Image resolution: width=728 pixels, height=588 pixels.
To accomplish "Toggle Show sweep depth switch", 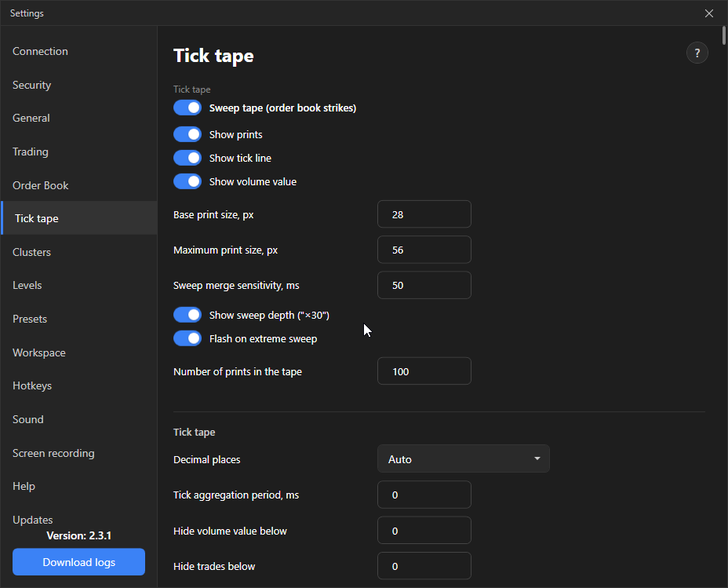I will (x=187, y=315).
